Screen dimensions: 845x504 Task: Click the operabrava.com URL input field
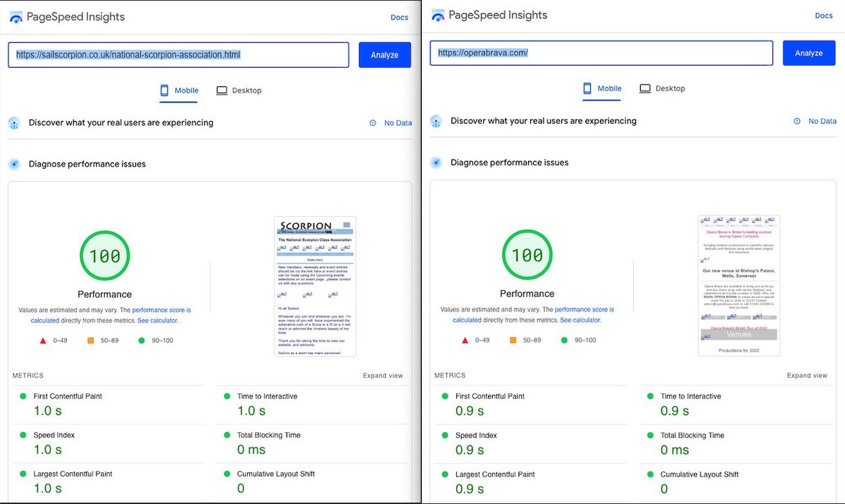pos(601,53)
